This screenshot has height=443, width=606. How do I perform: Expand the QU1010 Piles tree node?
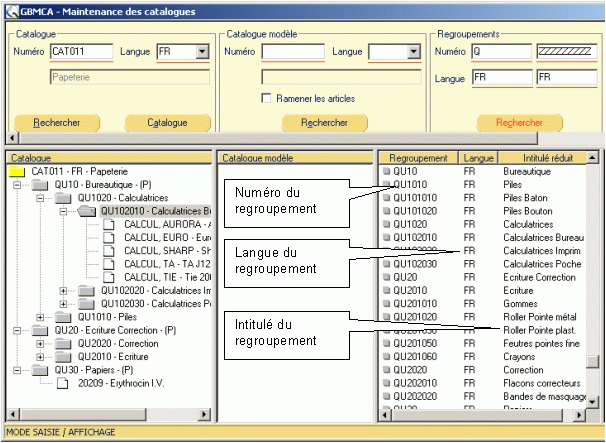[x=41, y=317]
